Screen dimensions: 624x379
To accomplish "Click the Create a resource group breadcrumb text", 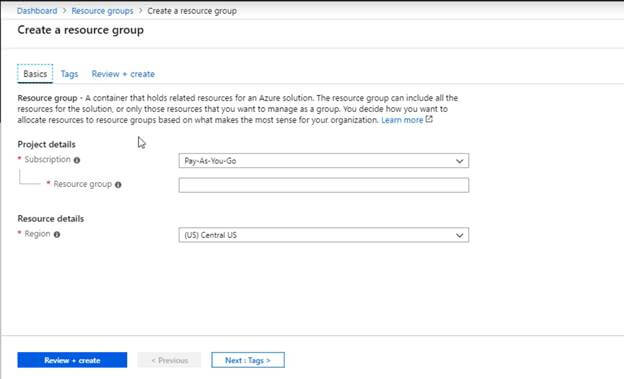I will click(192, 11).
